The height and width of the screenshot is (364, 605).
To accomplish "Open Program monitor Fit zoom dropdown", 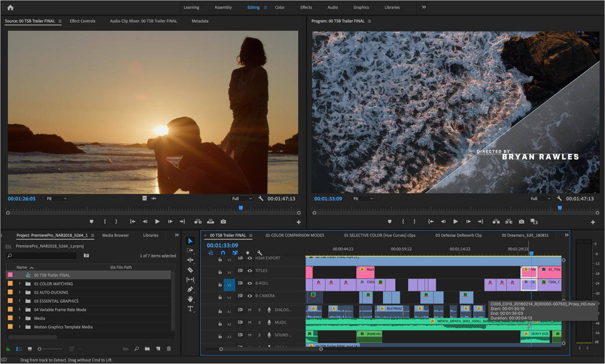I will click(363, 199).
